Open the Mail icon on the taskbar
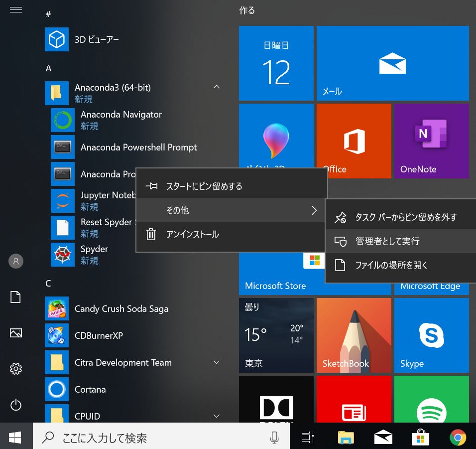 point(383,438)
